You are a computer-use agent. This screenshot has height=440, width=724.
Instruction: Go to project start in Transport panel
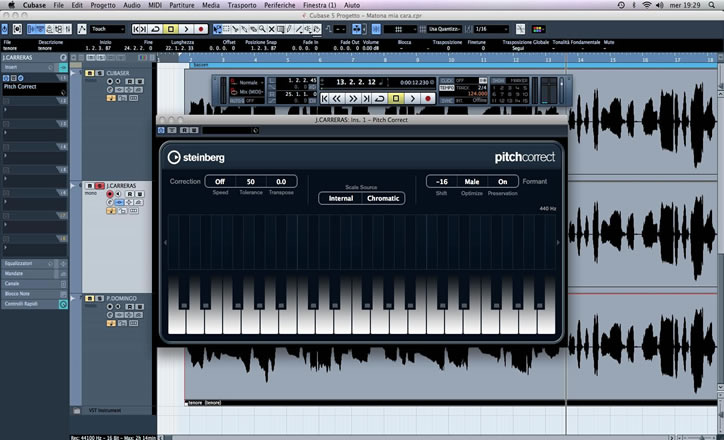[x=325, y=98]
